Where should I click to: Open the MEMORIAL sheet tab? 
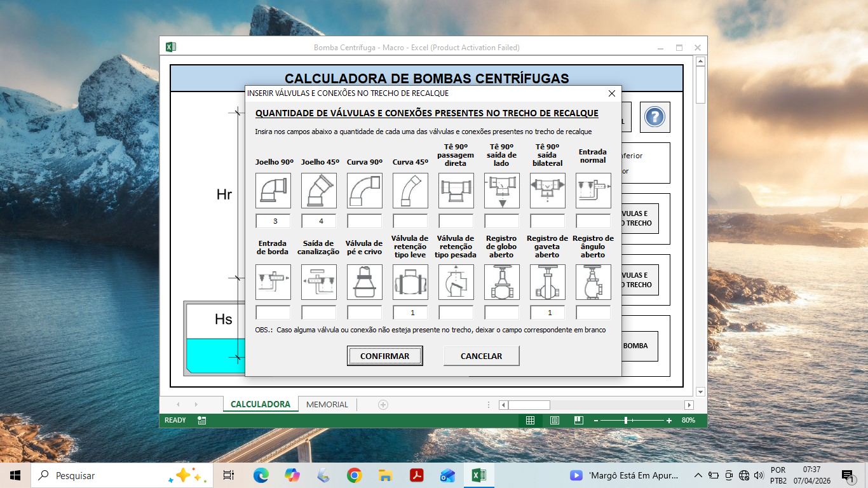point(327,404)
